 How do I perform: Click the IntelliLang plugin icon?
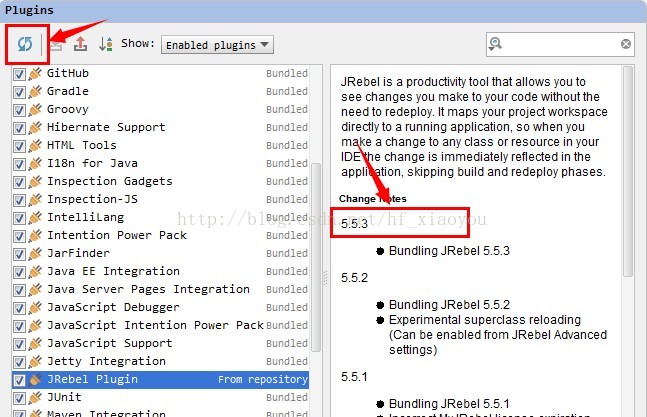(x=35, y=218)
